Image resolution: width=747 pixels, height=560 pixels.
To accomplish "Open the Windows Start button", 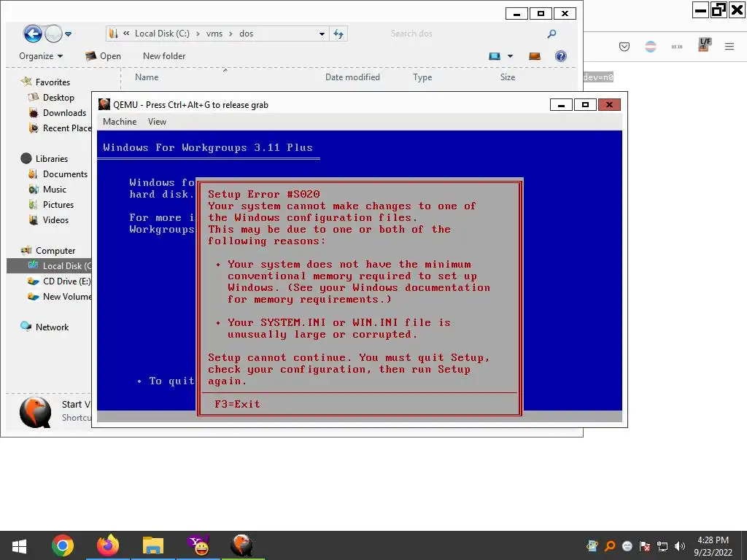I will coord(19,545).
